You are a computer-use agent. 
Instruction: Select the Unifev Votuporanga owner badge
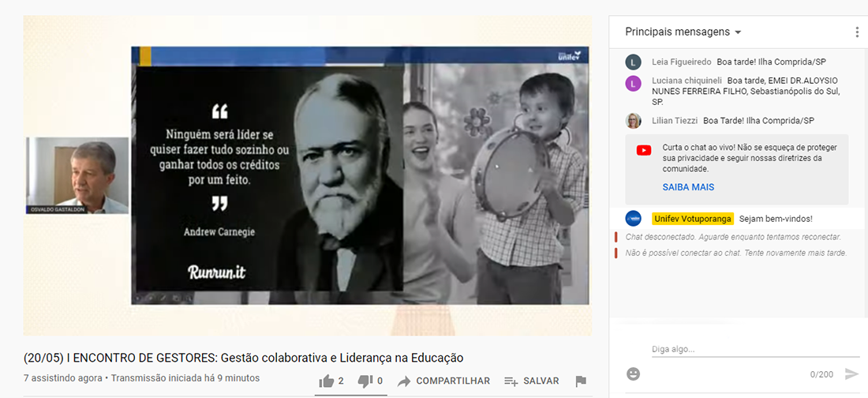(693, 219)
